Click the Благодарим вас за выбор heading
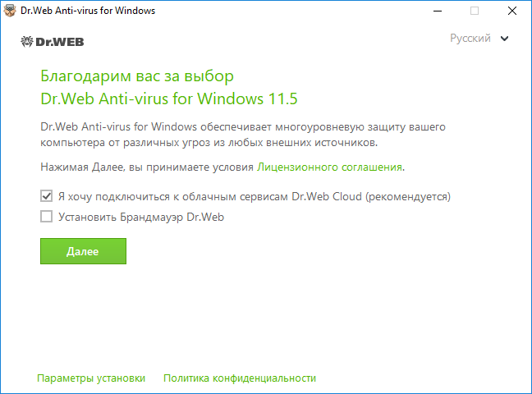 point(137,76)
